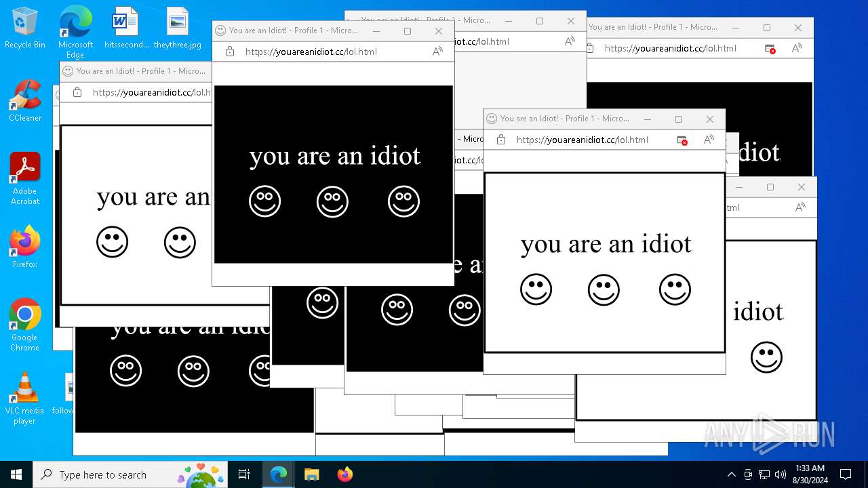The height and width of the screenshot is (488, 868).
Task: Open the hitssecond Word document icon
Action: click(126, 27)
